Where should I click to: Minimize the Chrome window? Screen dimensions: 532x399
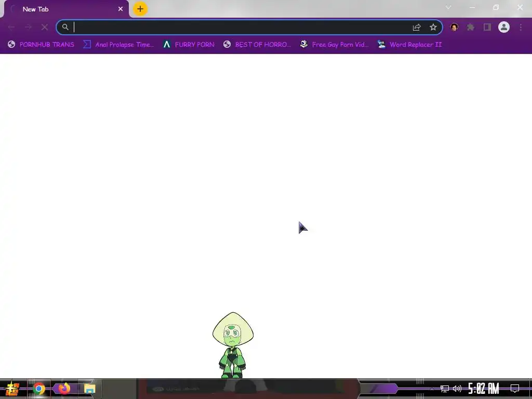click(472, 7)
